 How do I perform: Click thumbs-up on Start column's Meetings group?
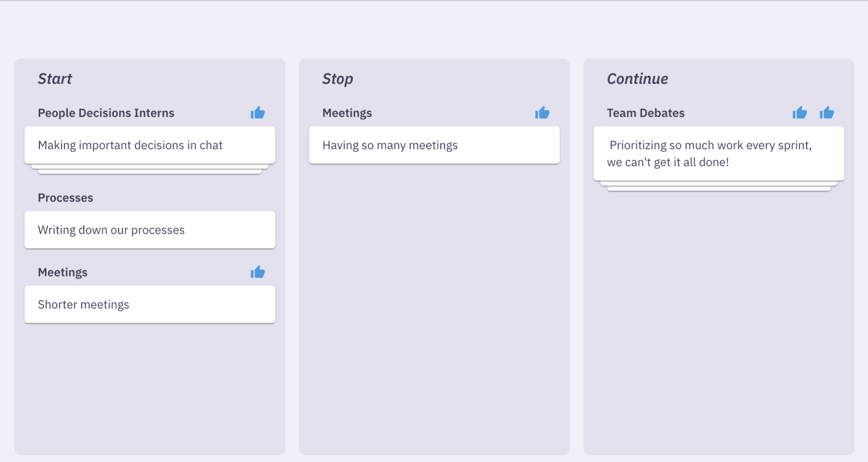(258, 272)
